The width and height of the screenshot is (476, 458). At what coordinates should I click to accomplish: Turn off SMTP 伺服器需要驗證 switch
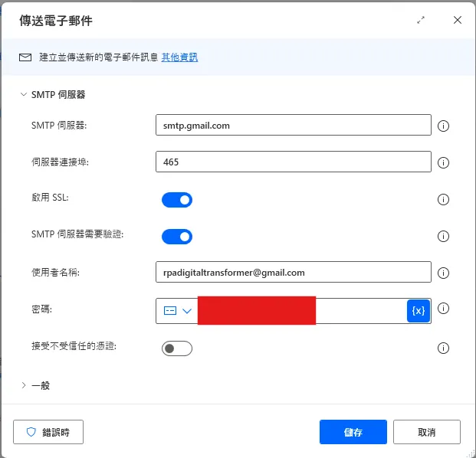coord(176,237)
